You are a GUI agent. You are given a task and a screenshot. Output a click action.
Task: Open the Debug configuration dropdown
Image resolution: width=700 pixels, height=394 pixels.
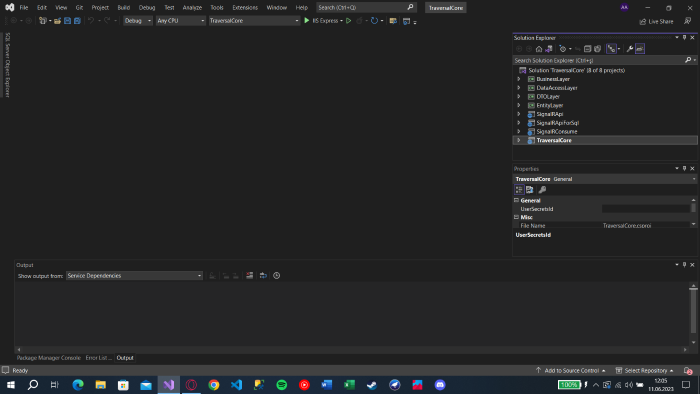tap(138, 21)
